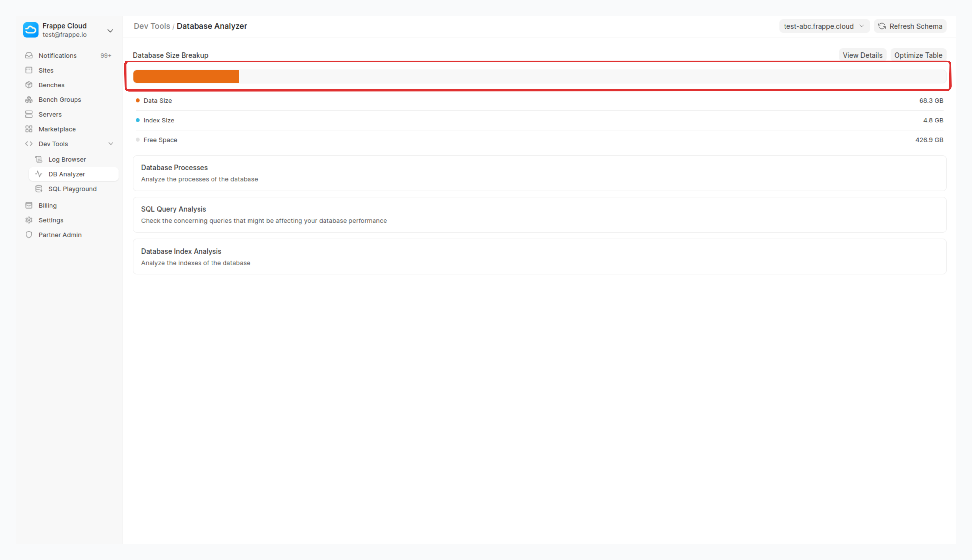This screenshot has height=560, width=972.
Task: Click the Bench Groups icon
Action: click(x=29, y=100)
